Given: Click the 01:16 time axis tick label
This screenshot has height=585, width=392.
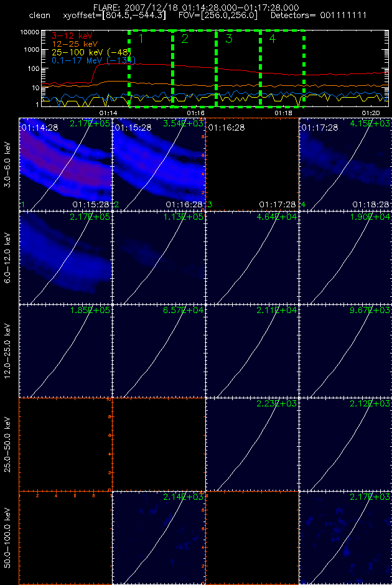Looking at the screenshot, I should pos(196,113).
